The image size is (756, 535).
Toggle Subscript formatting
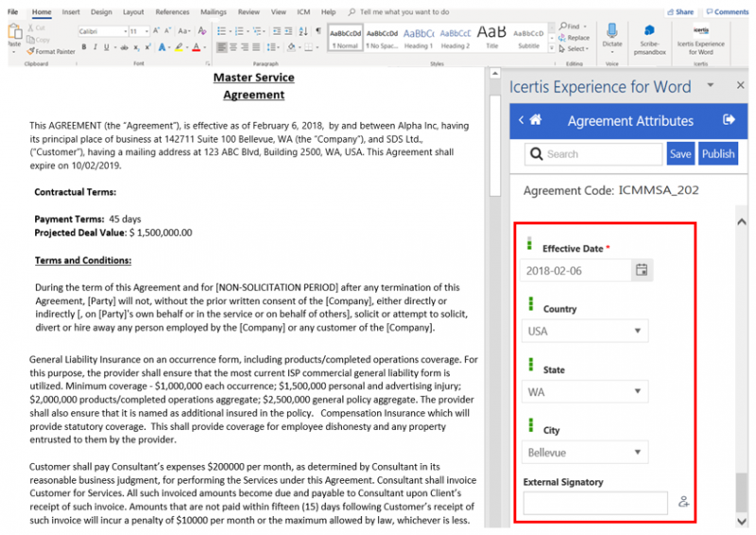pyautogui.click(x=136, y=47)
